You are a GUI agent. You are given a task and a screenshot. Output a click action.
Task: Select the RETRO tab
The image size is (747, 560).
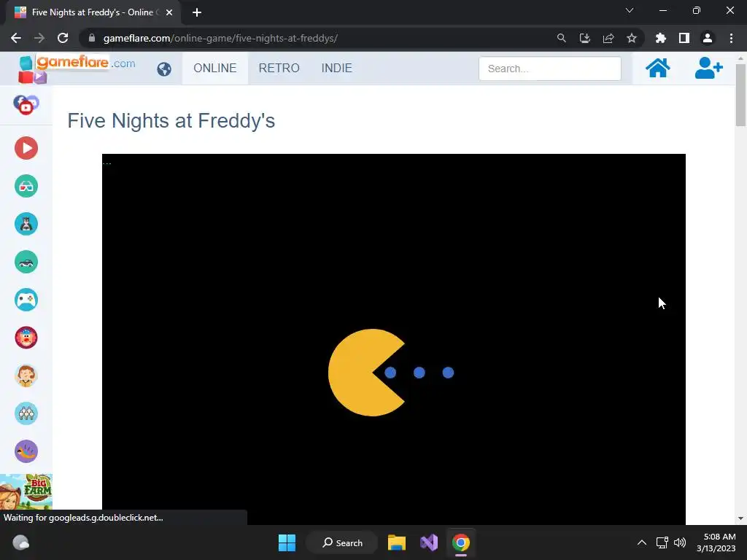[x=279, y=68]
